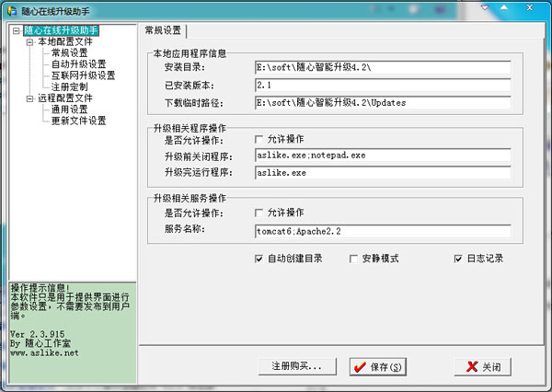This screenshot has height=392, width=552.
Task: Collapse the 本地配置文件 tree branch
Action: [x=29, y=41]
